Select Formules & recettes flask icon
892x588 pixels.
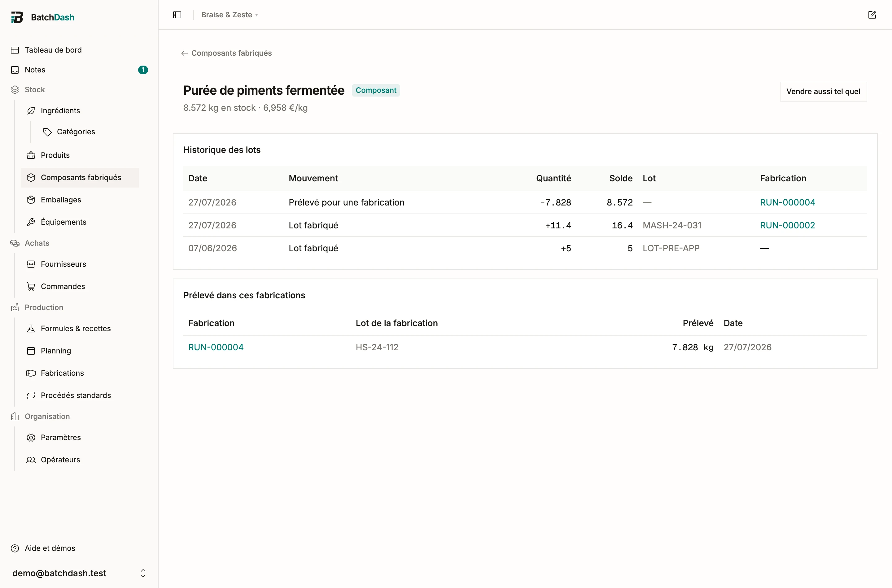(31, 328)
